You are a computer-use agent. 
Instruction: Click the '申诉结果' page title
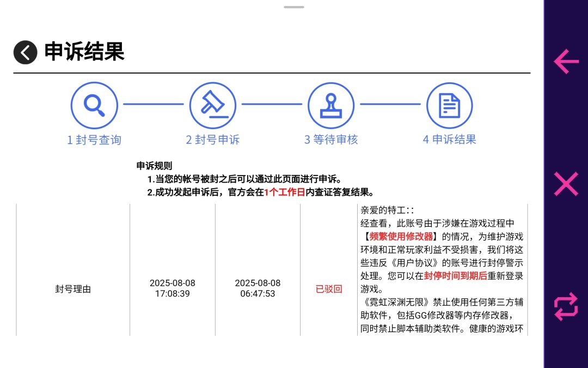(x=84, y=51)
